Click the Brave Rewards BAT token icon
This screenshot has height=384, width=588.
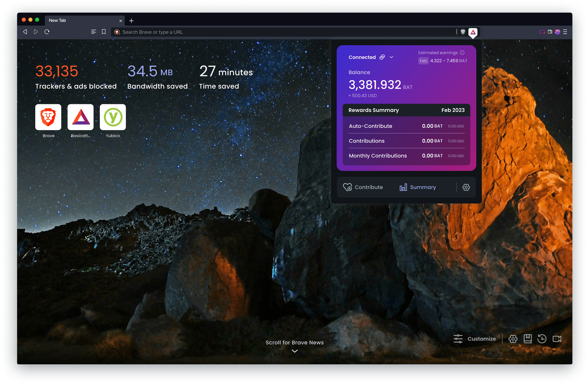473,32
